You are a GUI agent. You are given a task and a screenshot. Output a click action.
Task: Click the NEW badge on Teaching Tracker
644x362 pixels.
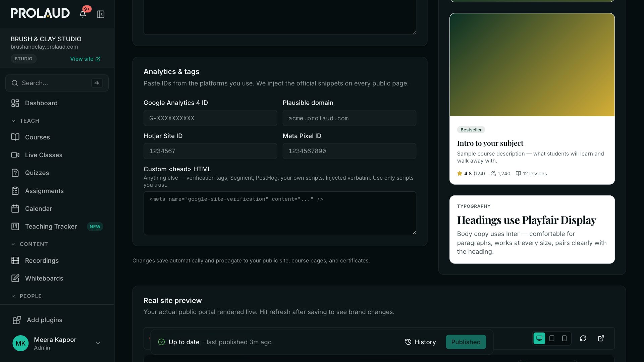pos(95,227)
